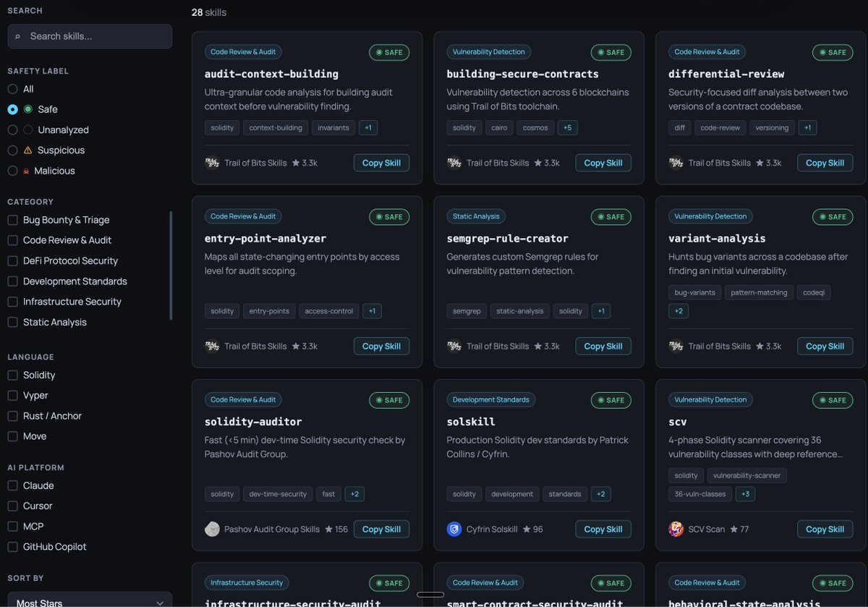Click the star icon on solskill card

coord(527,529)
